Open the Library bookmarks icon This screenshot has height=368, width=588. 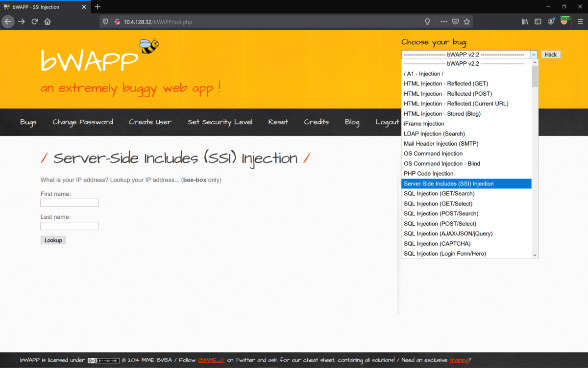pos(525,22)
